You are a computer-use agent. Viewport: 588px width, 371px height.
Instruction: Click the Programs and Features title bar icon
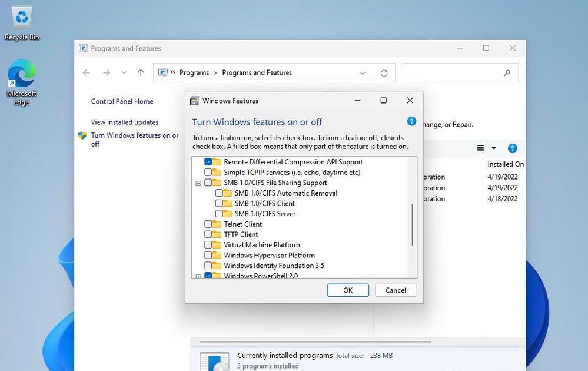pos(83,48)
